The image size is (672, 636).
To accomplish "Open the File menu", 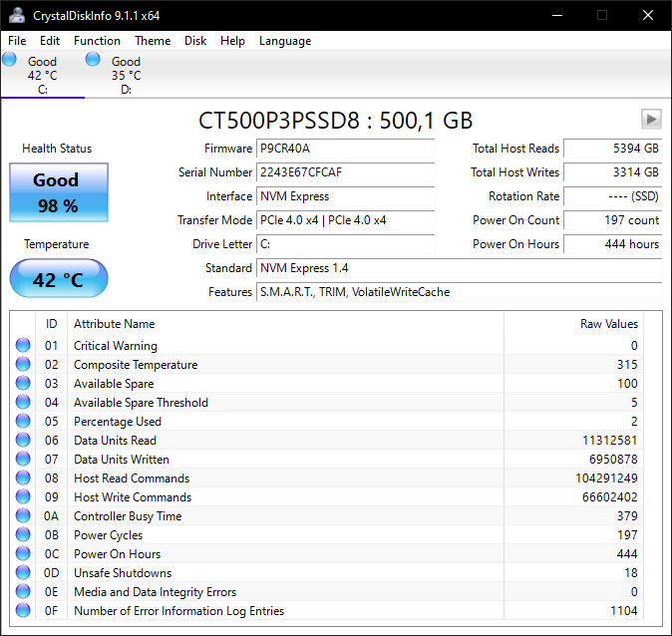I will 17,41.
